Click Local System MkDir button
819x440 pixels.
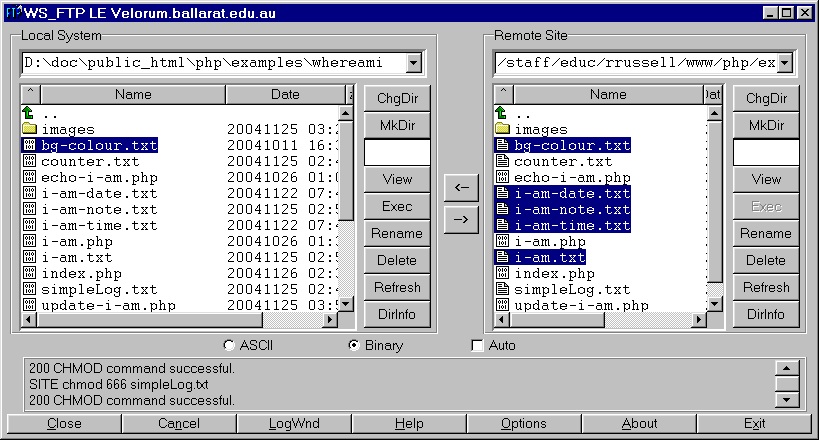pos(397,125)
